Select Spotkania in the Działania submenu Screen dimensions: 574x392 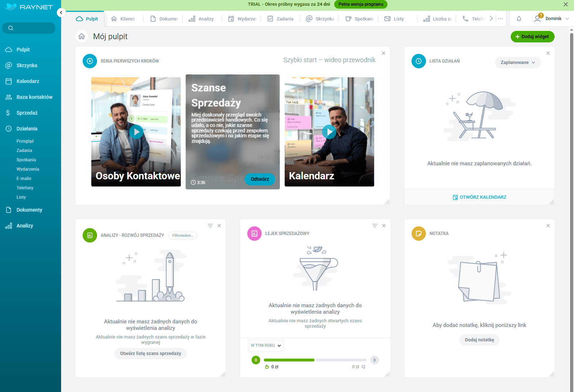click(x=26, y=160)
